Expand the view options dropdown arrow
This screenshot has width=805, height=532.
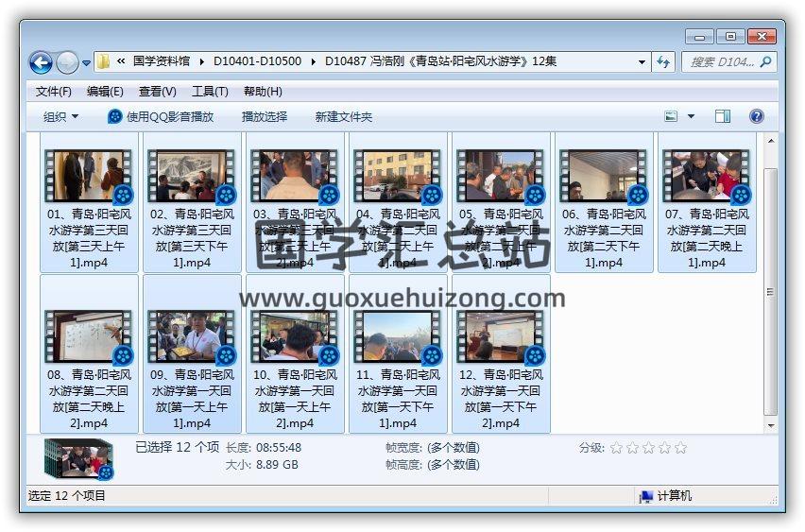(691, 116)
